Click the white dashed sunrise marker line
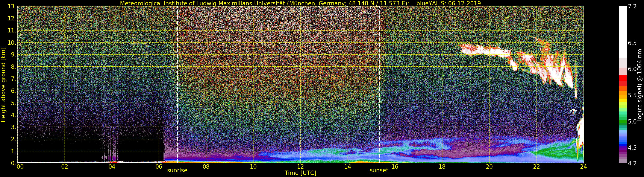 pos(177,85)
